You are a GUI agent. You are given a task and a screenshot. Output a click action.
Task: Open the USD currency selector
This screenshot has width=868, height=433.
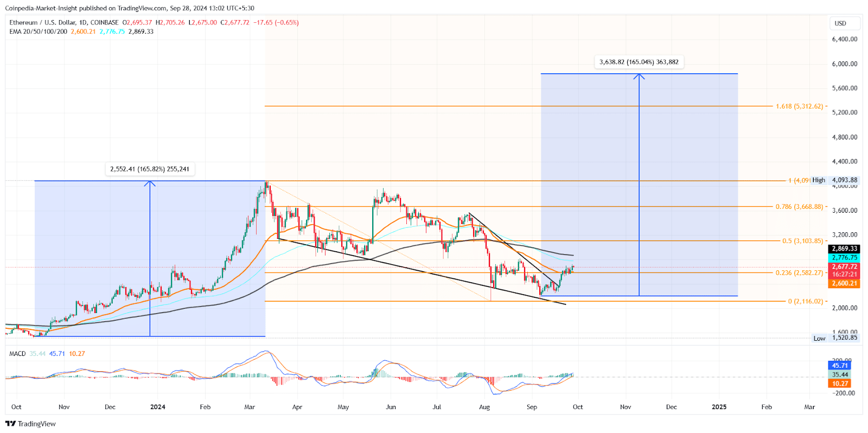pyautogui.click(x=845, y=23)
